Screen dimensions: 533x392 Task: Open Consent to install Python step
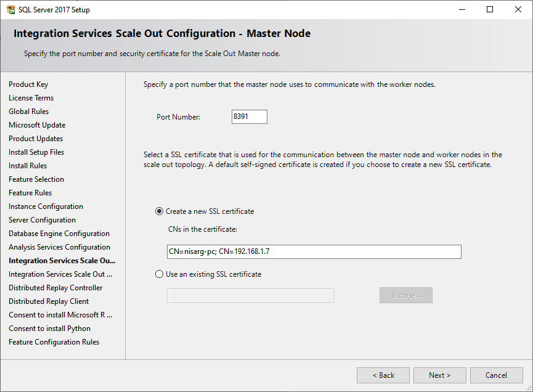click(49, 329)
